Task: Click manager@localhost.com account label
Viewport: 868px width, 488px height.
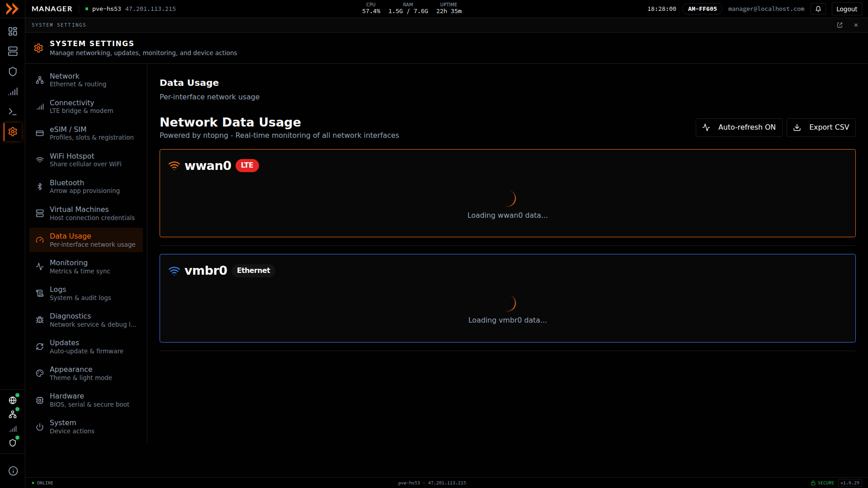Action: [x=766, y=9]
